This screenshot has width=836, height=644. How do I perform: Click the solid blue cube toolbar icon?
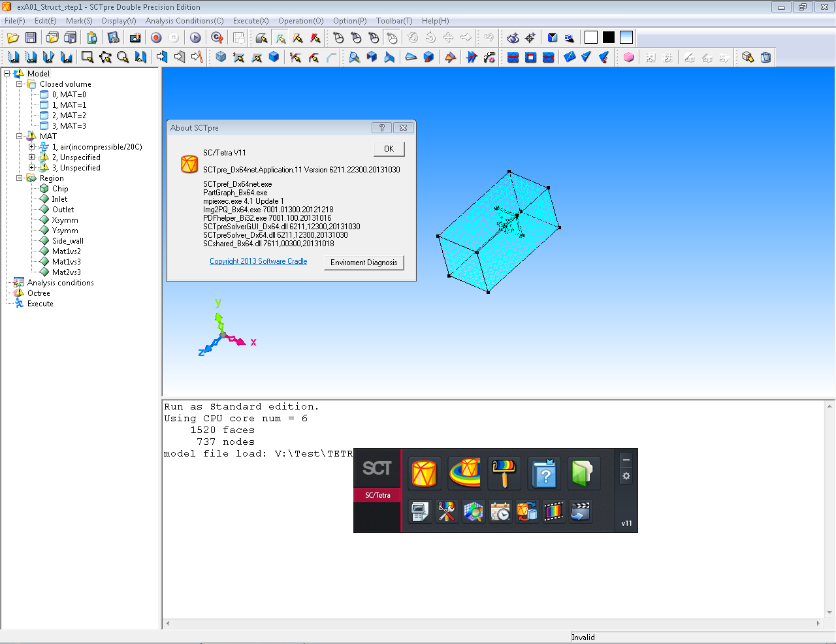point(274,57)
